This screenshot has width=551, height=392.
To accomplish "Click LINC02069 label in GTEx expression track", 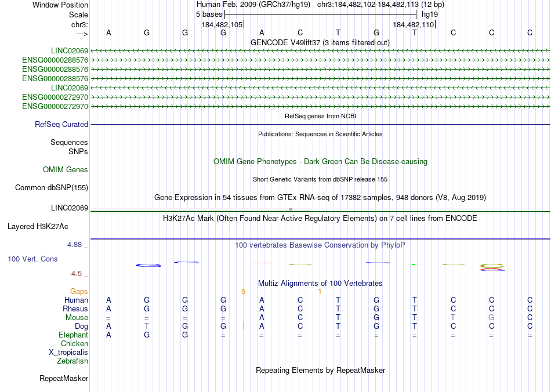I will [70, 208].
